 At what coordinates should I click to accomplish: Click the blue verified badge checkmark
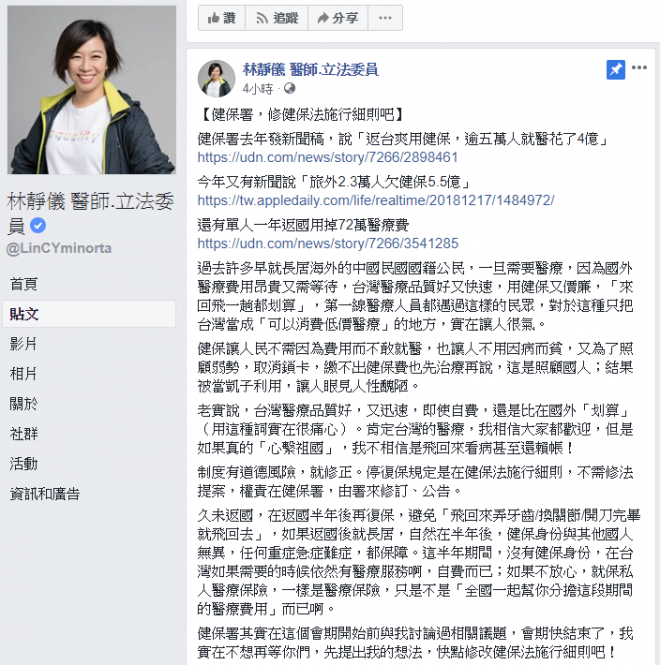[38, 225]
